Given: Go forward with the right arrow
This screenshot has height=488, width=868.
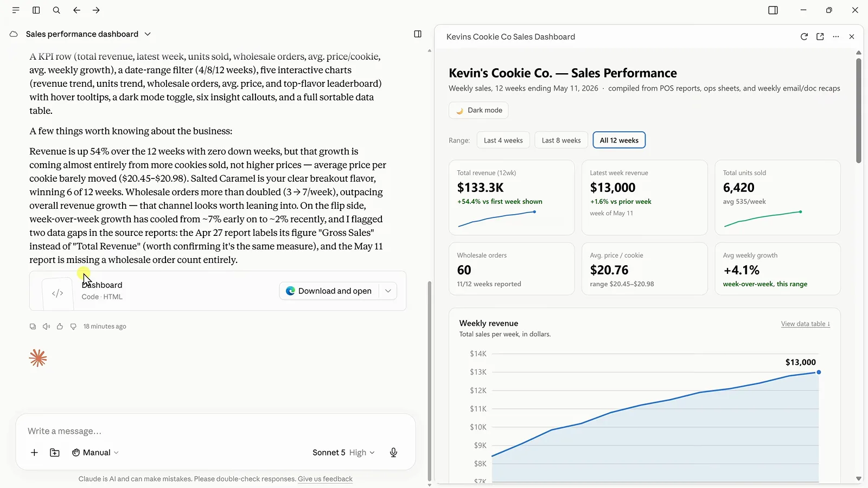Looking at the screenshot, I should pyautogui.click(x=96, y=10).
